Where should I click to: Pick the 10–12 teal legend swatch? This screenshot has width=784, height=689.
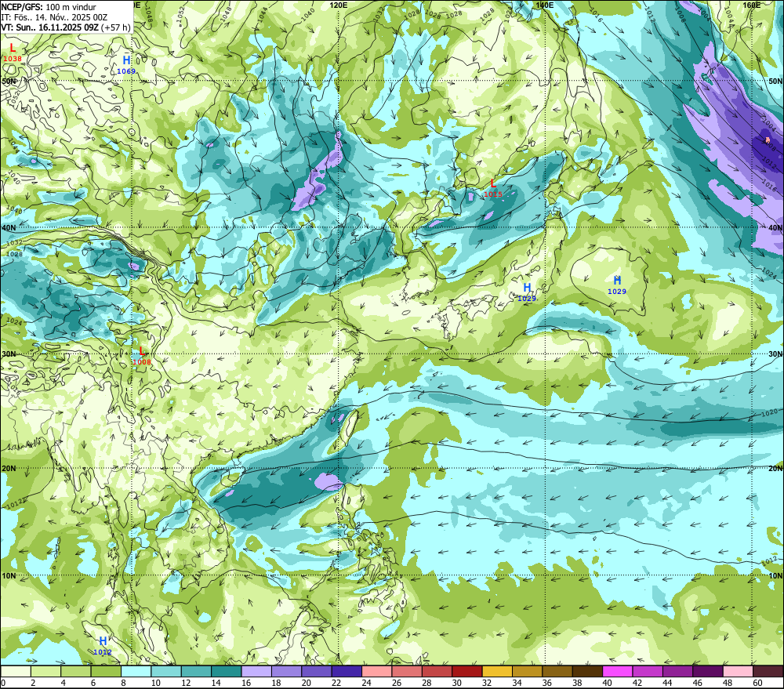[x=166, y=671]
